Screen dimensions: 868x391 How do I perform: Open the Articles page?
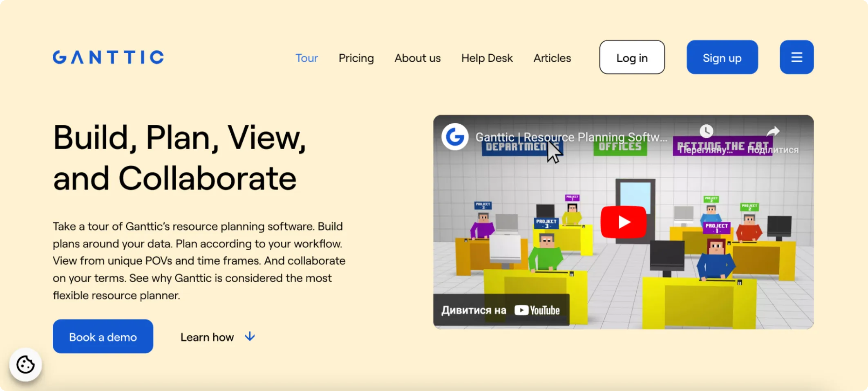pyautogui.click(x=552, y=58)
